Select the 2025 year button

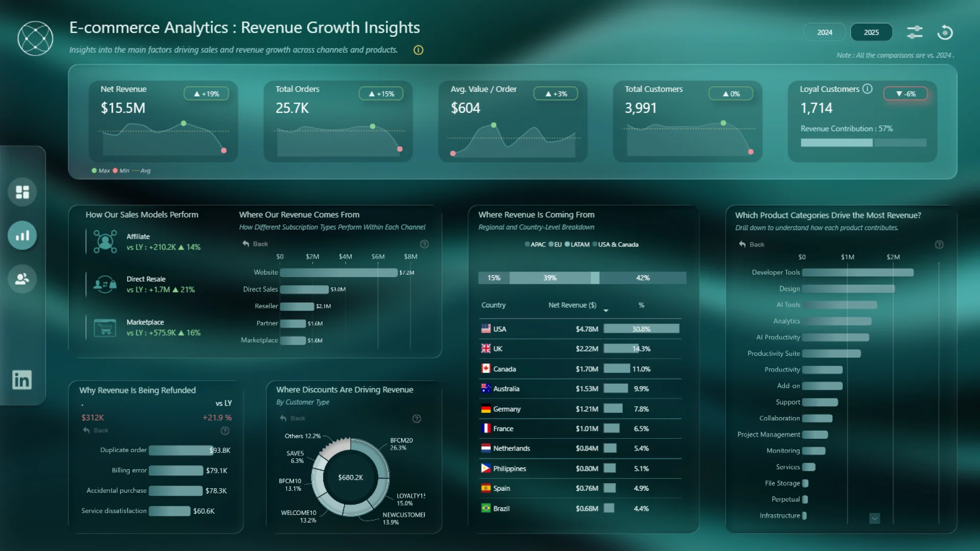(x=871, y=32)
